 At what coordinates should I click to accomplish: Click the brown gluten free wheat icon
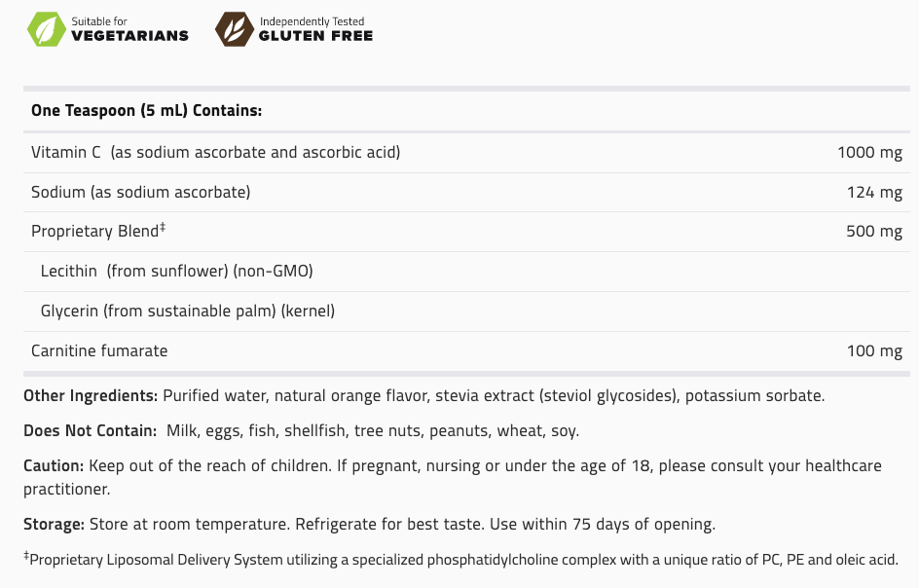coord(232,29)
